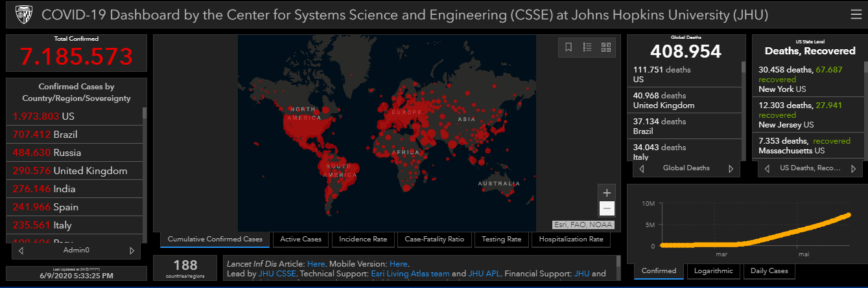Select Italy row in confirmed cases list
The height and width of the screenshot is (288, 868).
(75, 225)
